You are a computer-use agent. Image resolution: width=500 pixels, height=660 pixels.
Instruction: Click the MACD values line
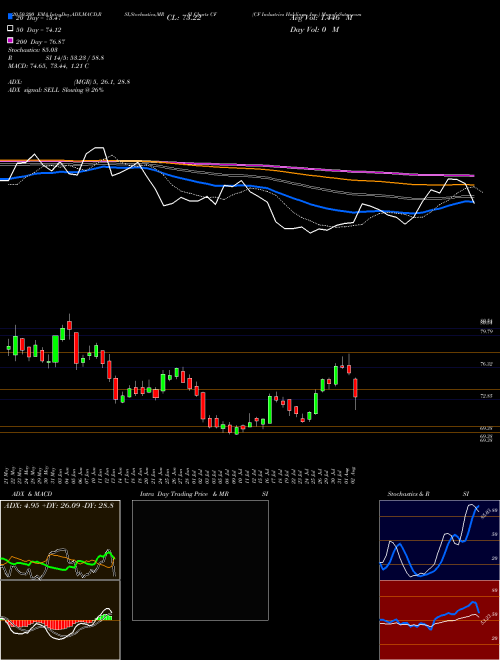coord(48,66)
